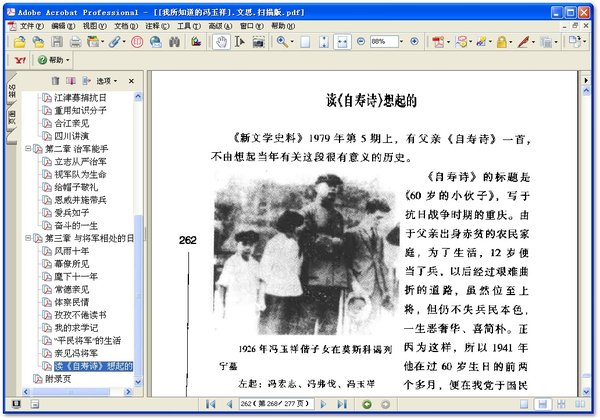This screenshot has width=600, height=420.
Task: Pick the Snapshot camera tool
Action: coord(259,42)
